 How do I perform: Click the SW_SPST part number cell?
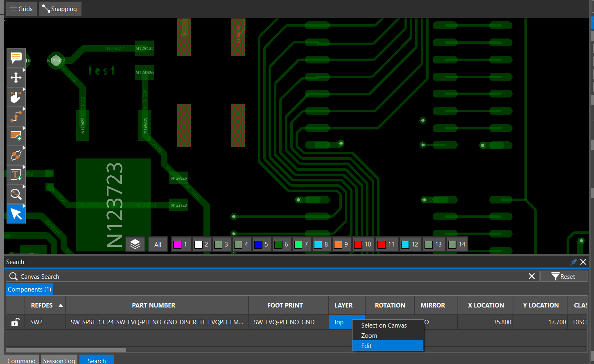pos(157,322)
